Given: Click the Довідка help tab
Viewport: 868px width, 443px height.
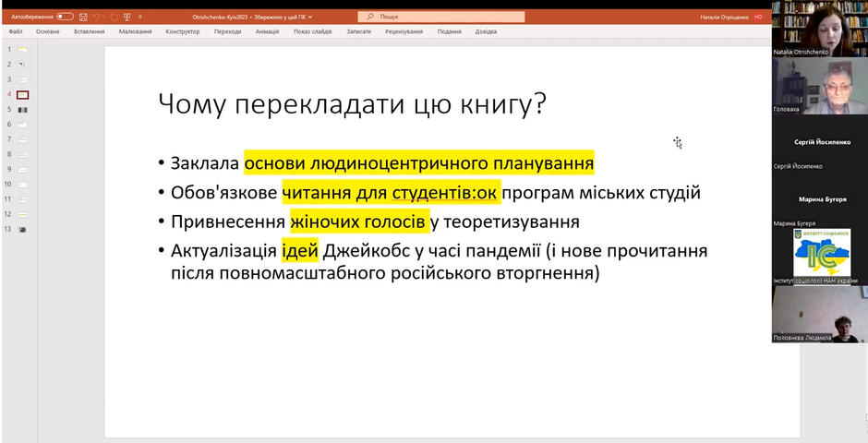Looking at the screenshot, I should coord(486,31).
